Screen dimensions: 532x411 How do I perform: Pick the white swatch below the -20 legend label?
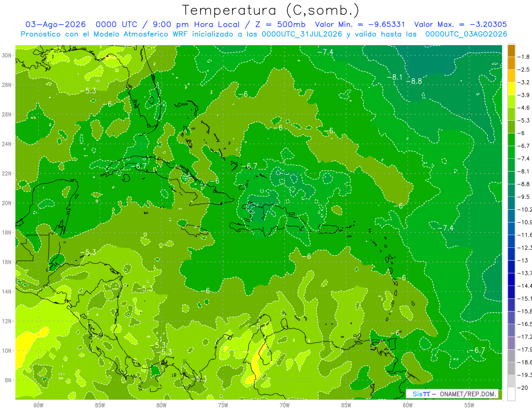pyautogui.click(x=511, y=394)
